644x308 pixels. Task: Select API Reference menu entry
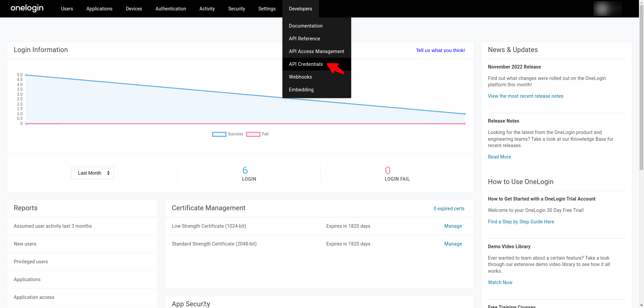(x=317, y=39)
